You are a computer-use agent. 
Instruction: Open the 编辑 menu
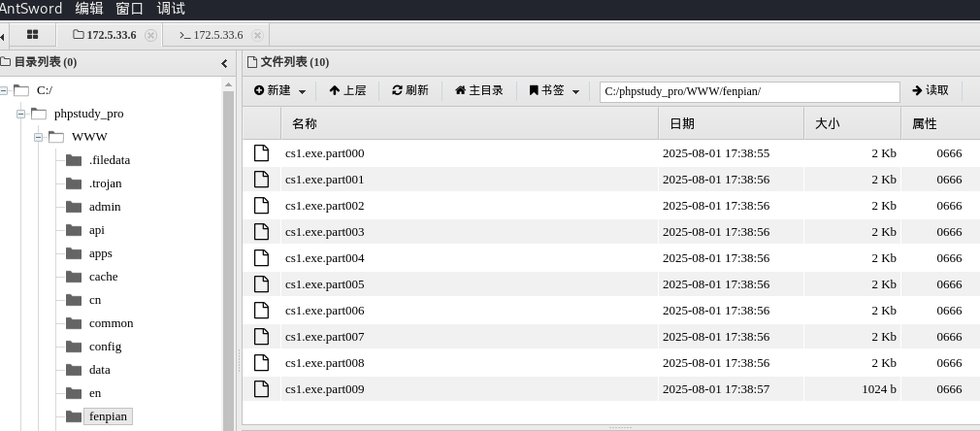[88, 9]
